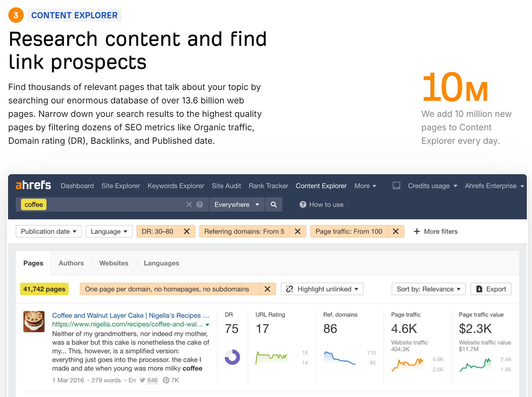The image size is (532, 397).
Task: Remove the Page traffic filter
Action: (x=396, y=231)
